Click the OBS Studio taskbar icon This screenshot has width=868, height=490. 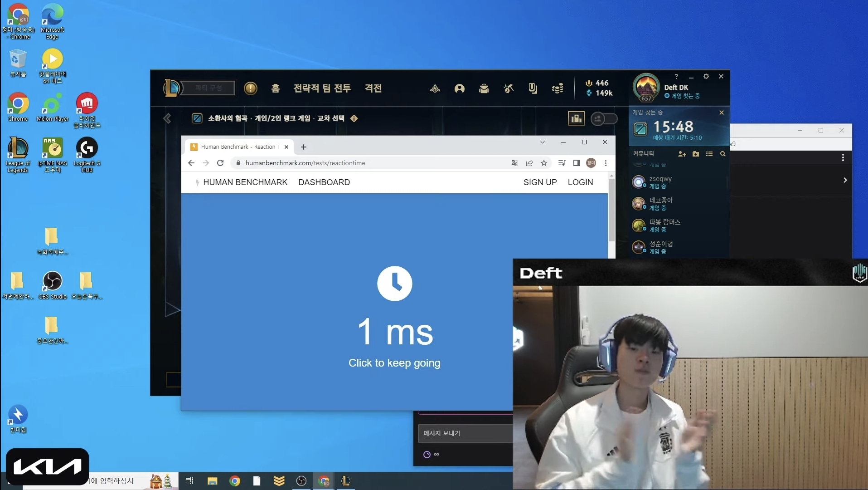[301, 481]
